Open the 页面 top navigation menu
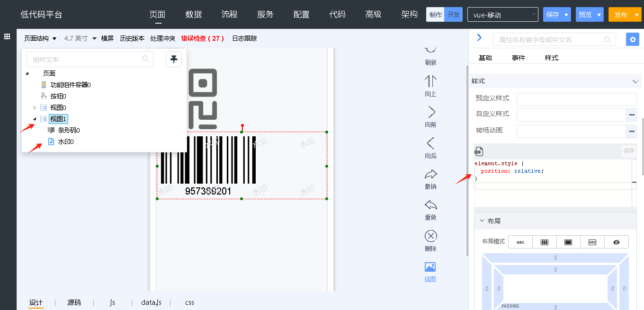This screenshot has height=310, width=644. tap(158, 14)
